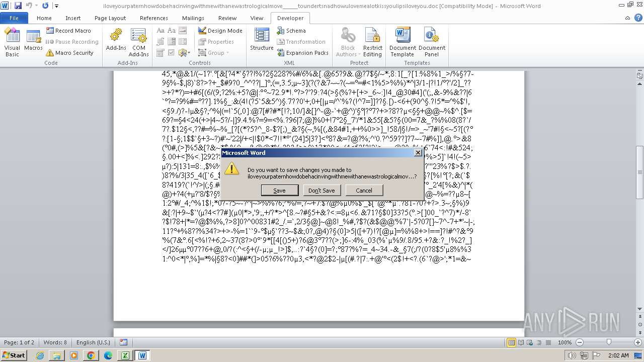This screenshot has height=362, width=644.
Task: Start Record Macro
Action: (68, 31)
